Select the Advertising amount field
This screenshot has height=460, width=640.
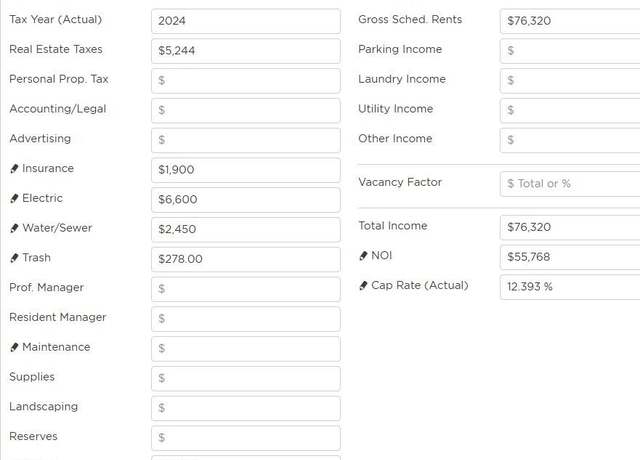246,140
